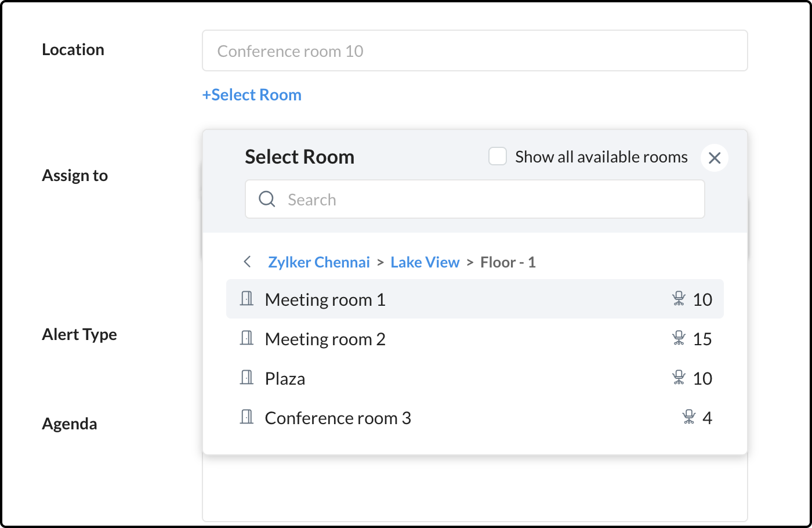The image size is (812, 528).
Task: Navigate to Zylker Chennai breadcrumb
Action: click(x=319, y=262)
